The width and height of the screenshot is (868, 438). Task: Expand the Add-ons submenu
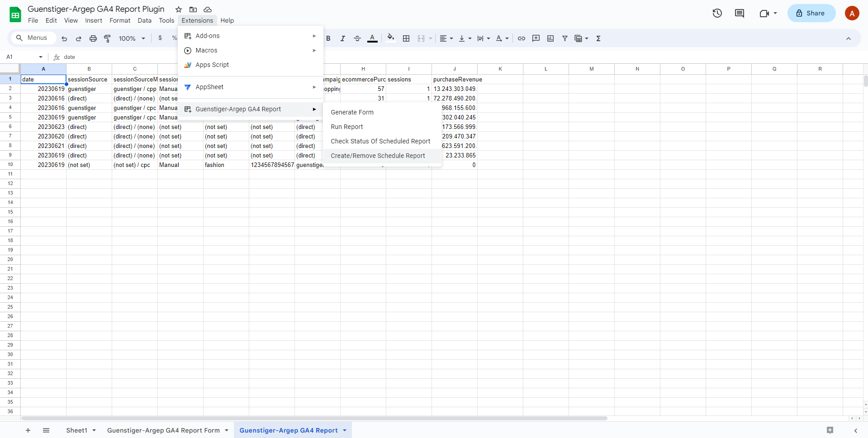tap(251, 36)
